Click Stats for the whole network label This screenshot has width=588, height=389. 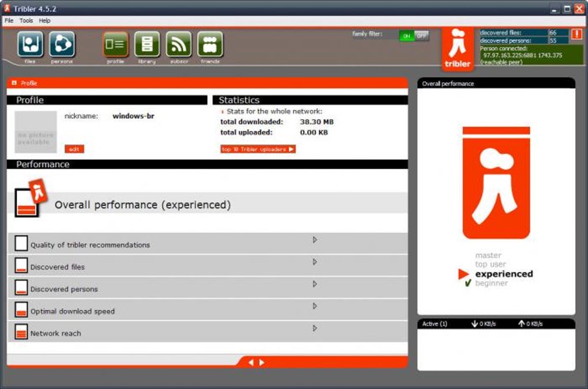[x=274, y=111]
